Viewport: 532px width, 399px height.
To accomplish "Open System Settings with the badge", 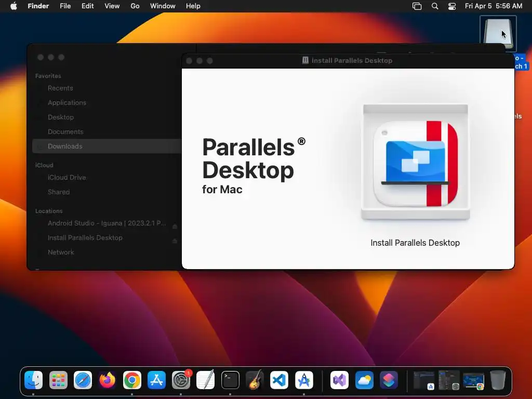I will 181,380.
